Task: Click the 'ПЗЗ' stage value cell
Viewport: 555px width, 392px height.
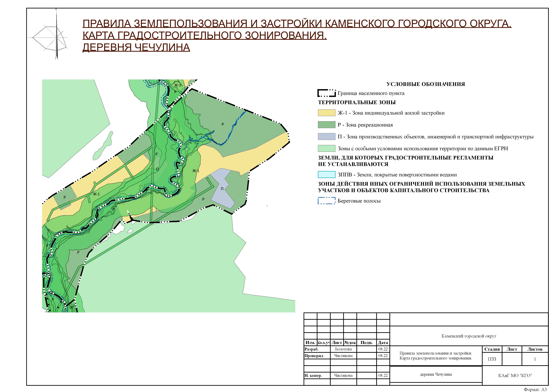Action: (492, 359)
